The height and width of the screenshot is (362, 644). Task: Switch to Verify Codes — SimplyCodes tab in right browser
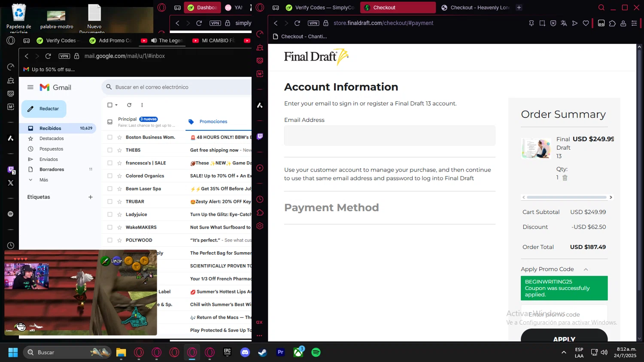coord(320,8)
